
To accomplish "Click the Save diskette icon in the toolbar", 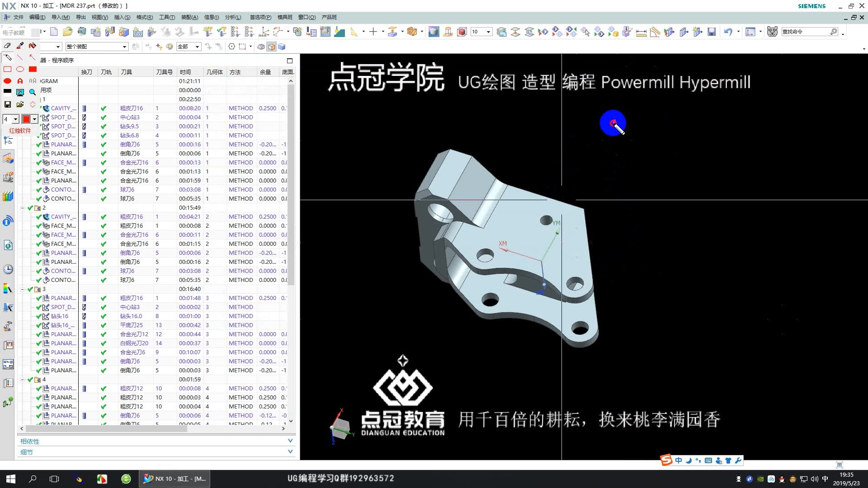I will [711, 32].
